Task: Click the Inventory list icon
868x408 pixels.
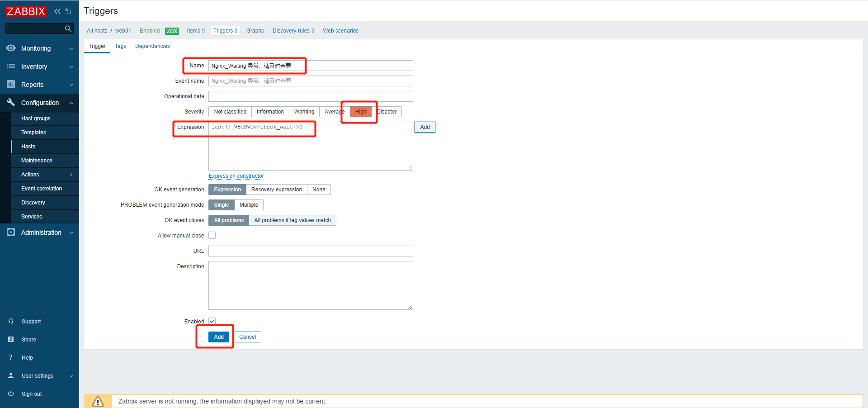Action: point(11,66)
